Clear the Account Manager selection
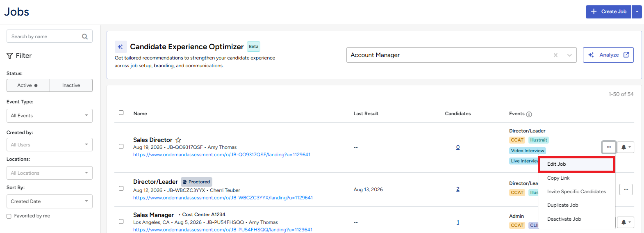 [x=555, y=55]
